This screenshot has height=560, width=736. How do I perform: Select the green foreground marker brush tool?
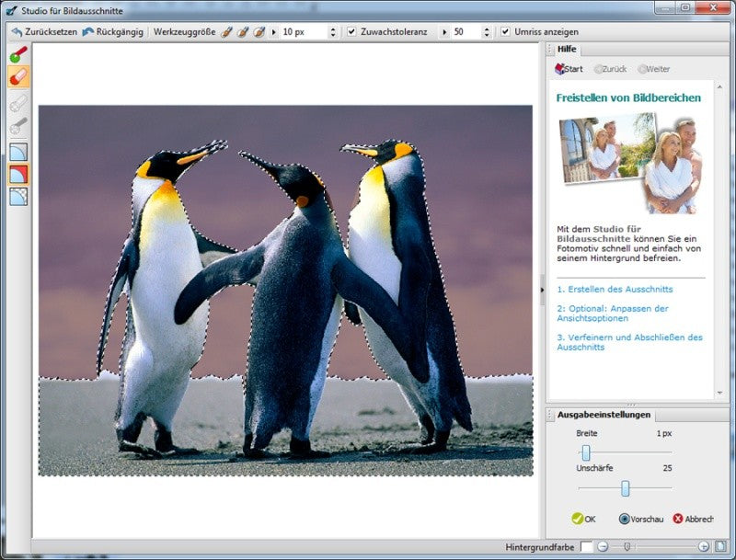point(18,54)
